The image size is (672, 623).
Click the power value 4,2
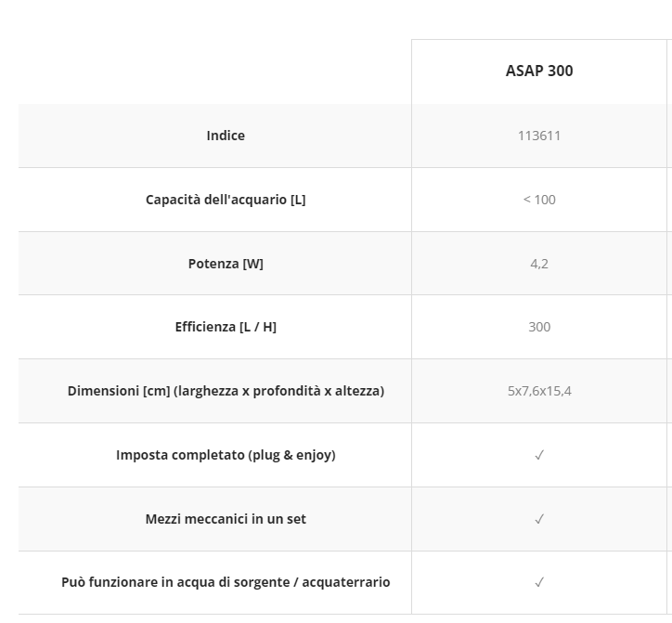tap(539, 264)
